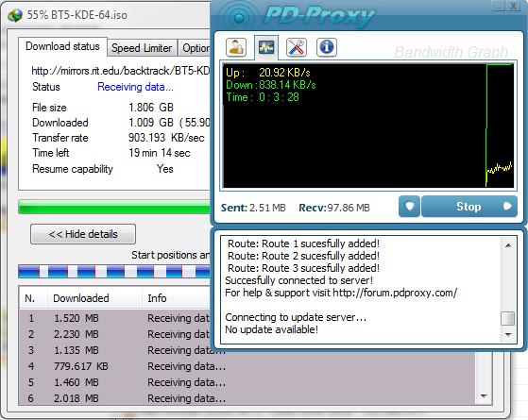Screen dimensions: 528x420
Task: Click the log scrollbar down arrow
Action: (508, 334)
